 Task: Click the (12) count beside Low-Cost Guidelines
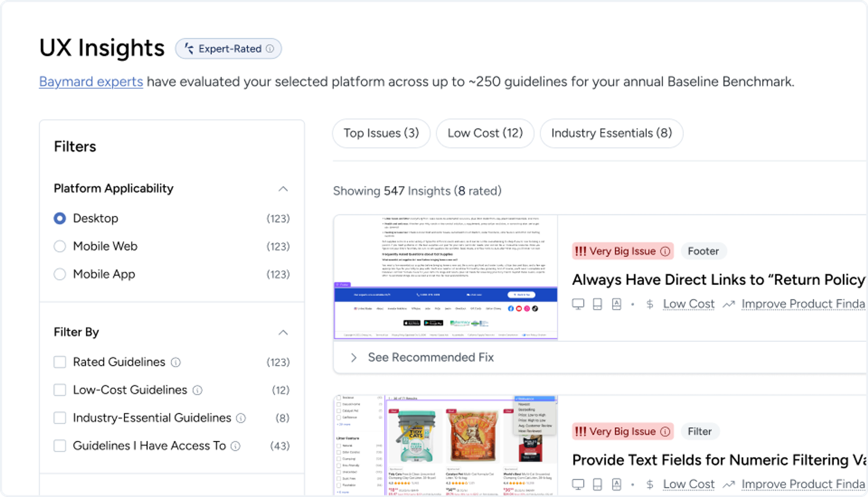281,390
